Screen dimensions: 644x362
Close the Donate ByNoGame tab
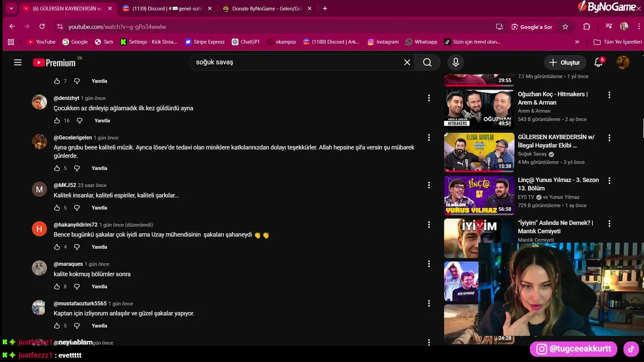(x=309, y=9)
